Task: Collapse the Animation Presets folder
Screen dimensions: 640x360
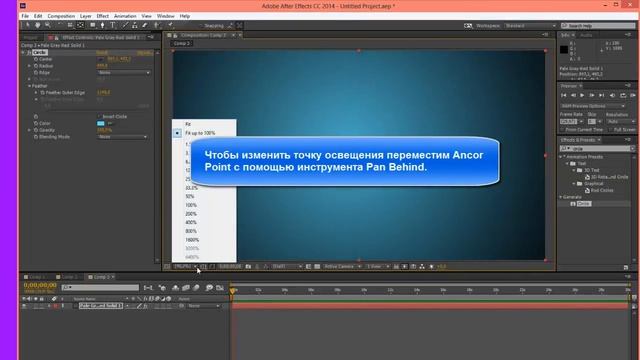Action: (561, 157)
